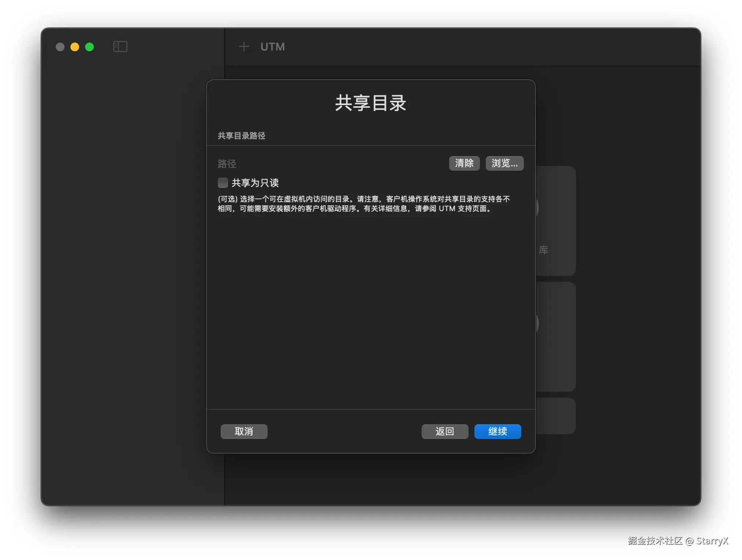Click 取消 to cancel the wizard
This screenshot has width=742, height=560.
(244, 431)
